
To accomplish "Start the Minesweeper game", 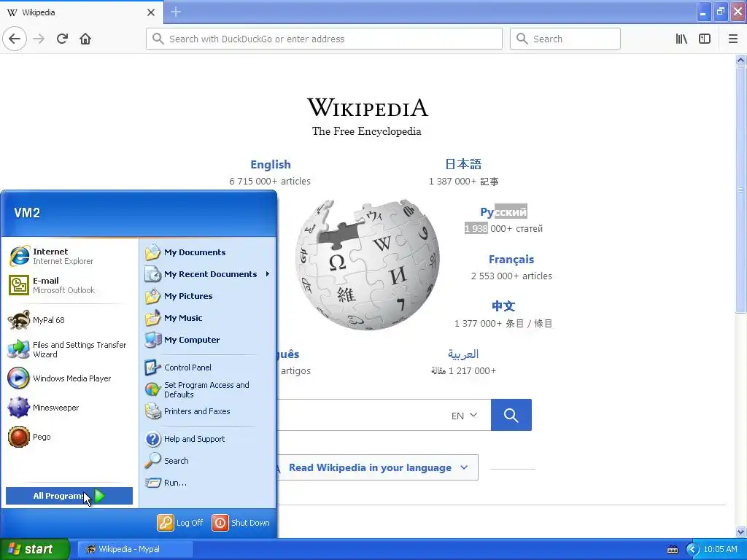I will tap(69, 408).
